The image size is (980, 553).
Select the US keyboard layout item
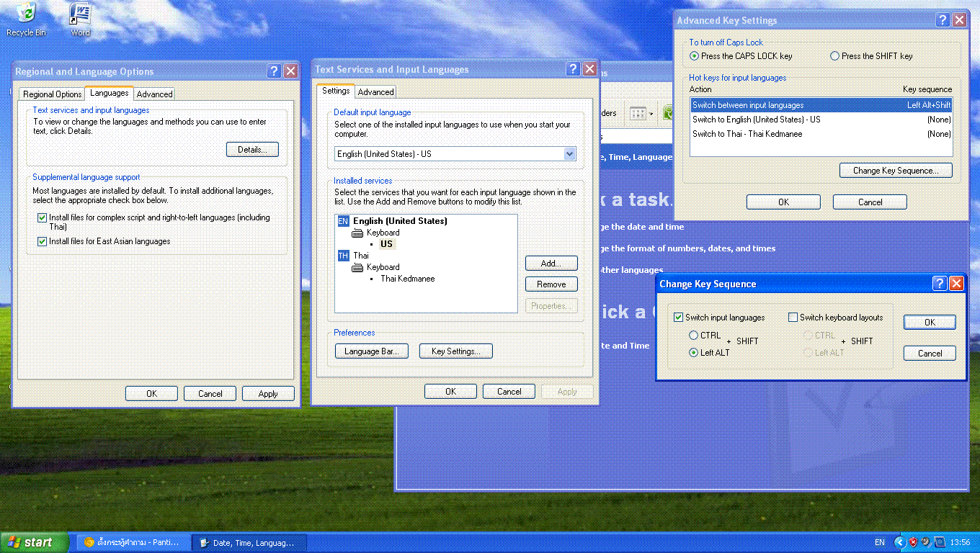point(387,244)
